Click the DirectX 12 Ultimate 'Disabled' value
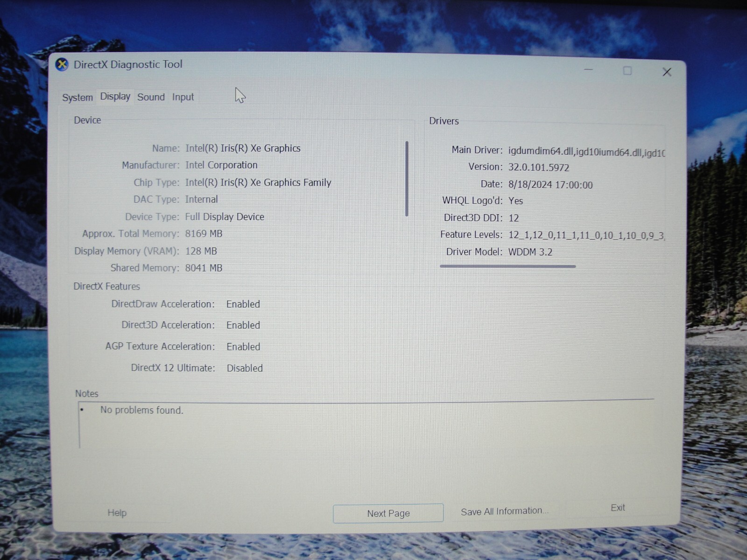The width and height of the screenshot is (747, 560). [245, 368]
